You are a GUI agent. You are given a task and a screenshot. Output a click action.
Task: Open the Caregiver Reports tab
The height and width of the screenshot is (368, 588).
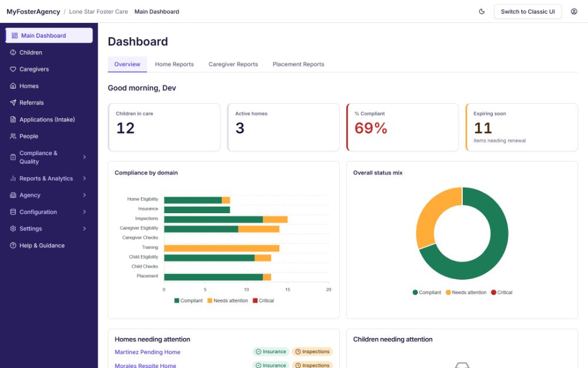point(233,64)
